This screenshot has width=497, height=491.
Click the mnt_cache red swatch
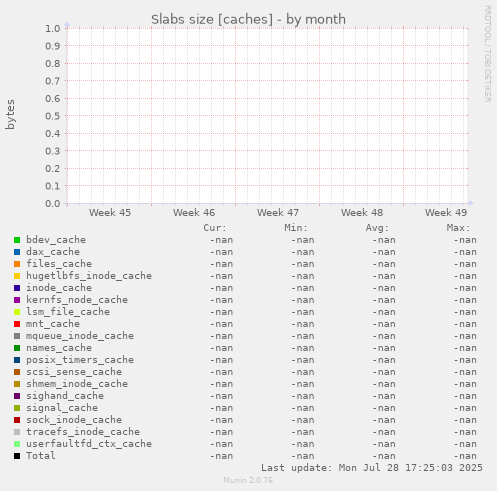pos(17,324)
